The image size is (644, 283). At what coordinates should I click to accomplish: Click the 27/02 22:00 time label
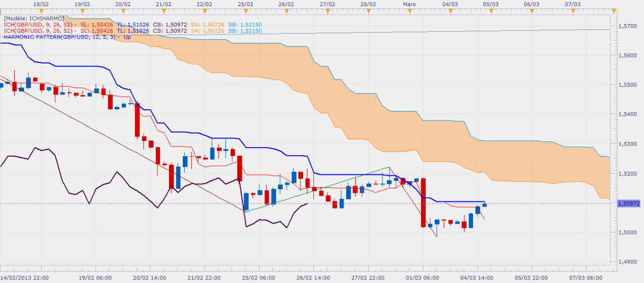point(368,278)
